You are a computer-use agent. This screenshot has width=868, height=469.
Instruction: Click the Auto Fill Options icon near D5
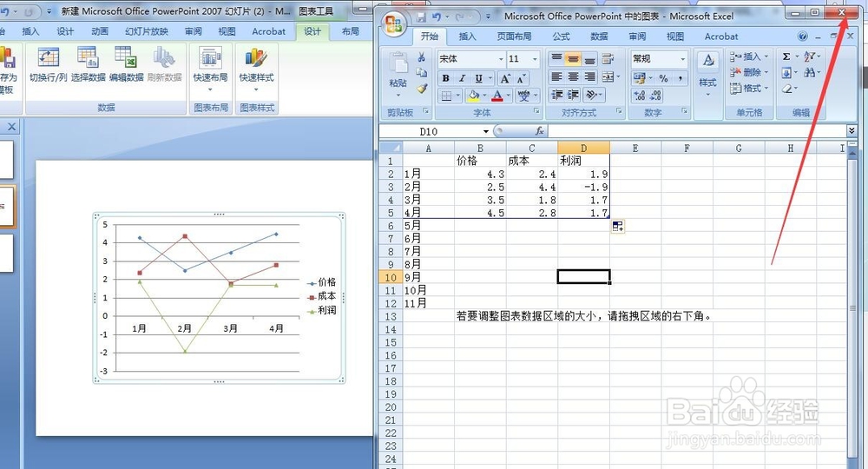click(618, 226)
